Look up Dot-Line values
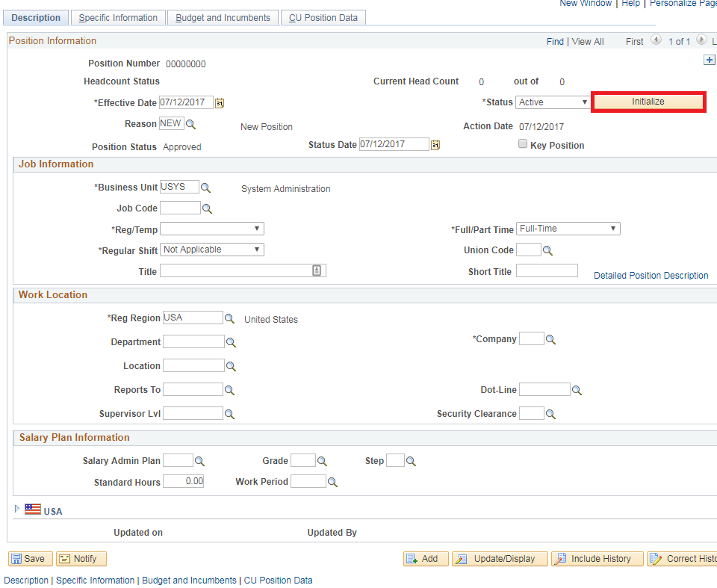This screenshot has height=588, width=717. tap(577, 390)
